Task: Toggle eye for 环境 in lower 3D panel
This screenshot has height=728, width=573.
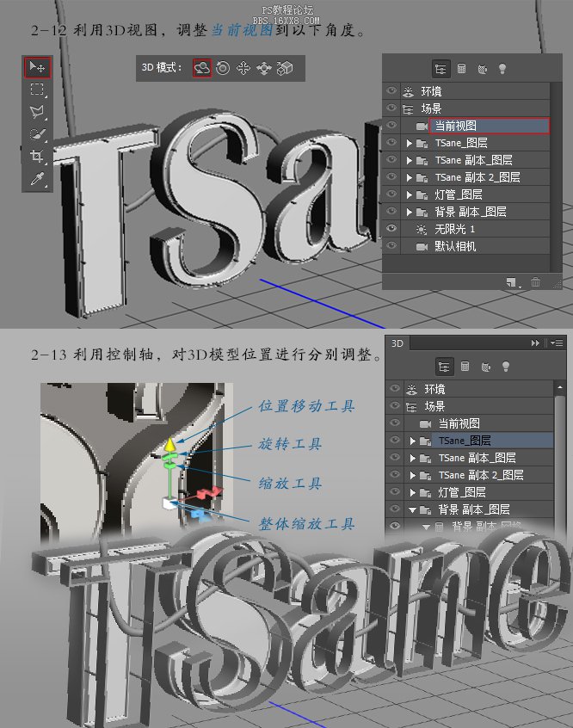Action: [x=395, y=389]
